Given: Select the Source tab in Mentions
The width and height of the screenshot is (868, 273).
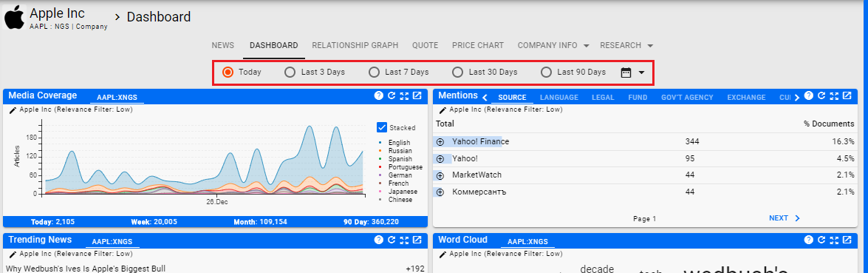Looking at the screenshot, I should pos(512,97).
